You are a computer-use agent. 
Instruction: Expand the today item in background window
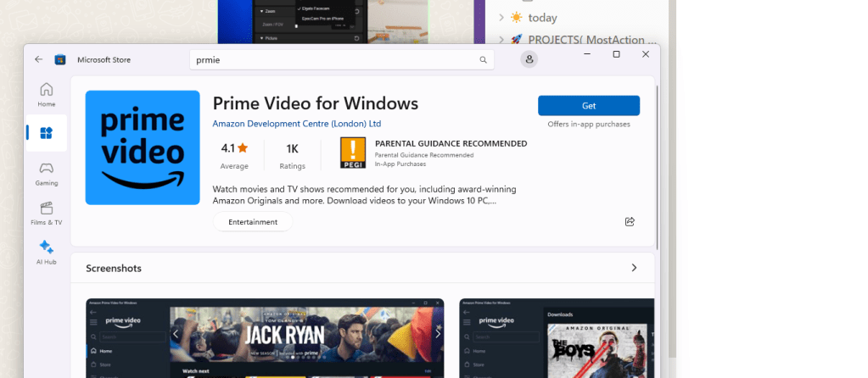[x=501, y=18]
